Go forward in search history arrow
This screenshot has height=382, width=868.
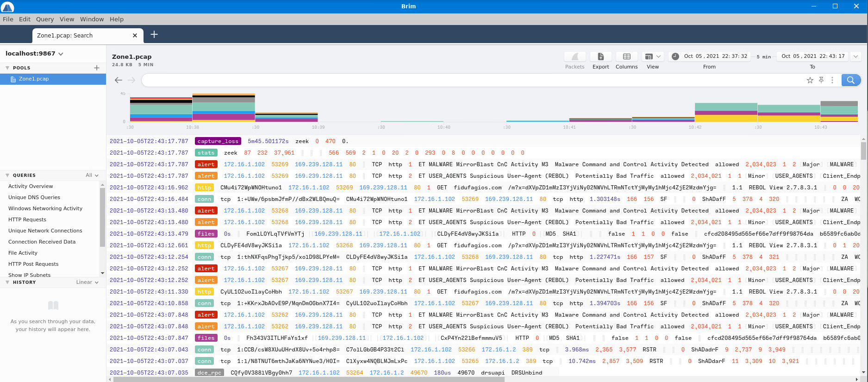[131, 80]
